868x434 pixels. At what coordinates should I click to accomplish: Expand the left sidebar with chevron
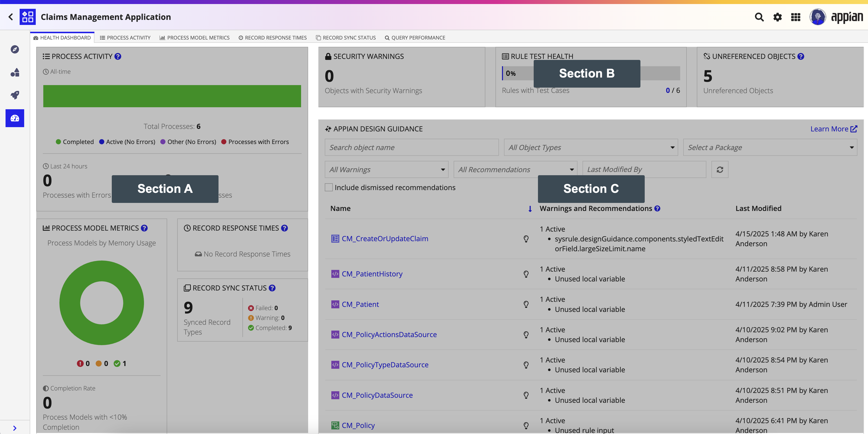pos(15,428)
